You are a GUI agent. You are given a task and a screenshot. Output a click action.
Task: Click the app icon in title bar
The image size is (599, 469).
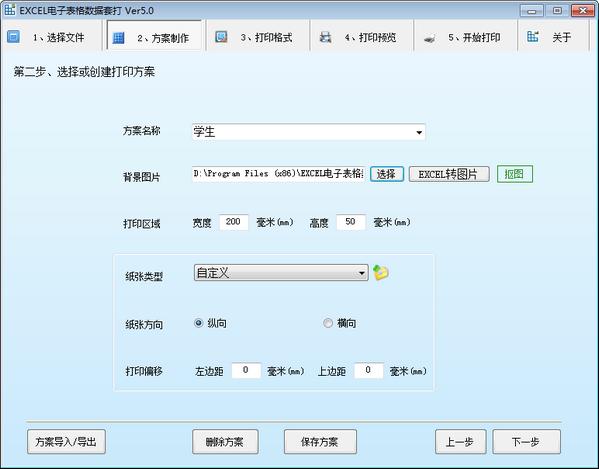pos(10,10)
